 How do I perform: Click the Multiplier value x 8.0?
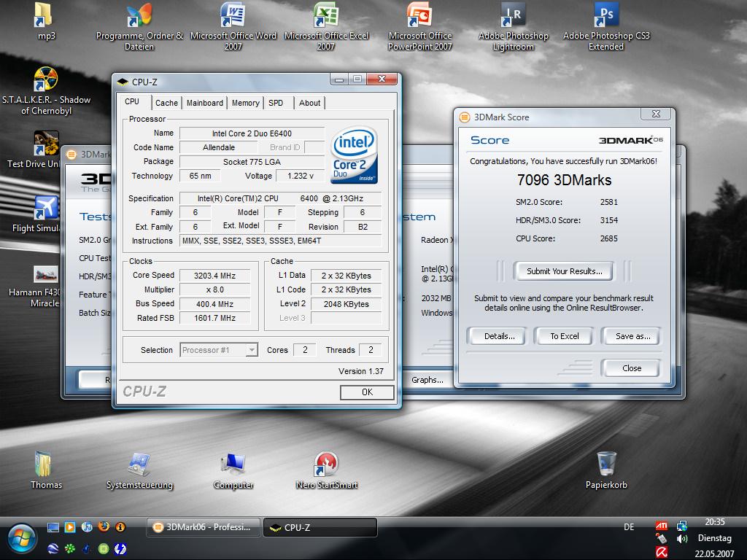(x=215, y=289)
